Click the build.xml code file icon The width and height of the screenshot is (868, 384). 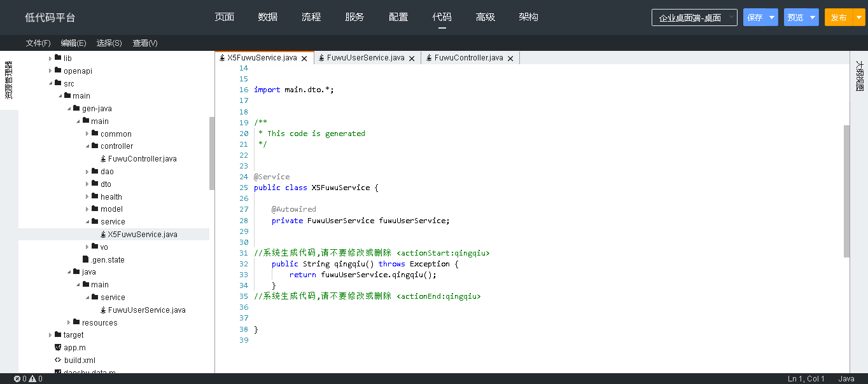58,360
